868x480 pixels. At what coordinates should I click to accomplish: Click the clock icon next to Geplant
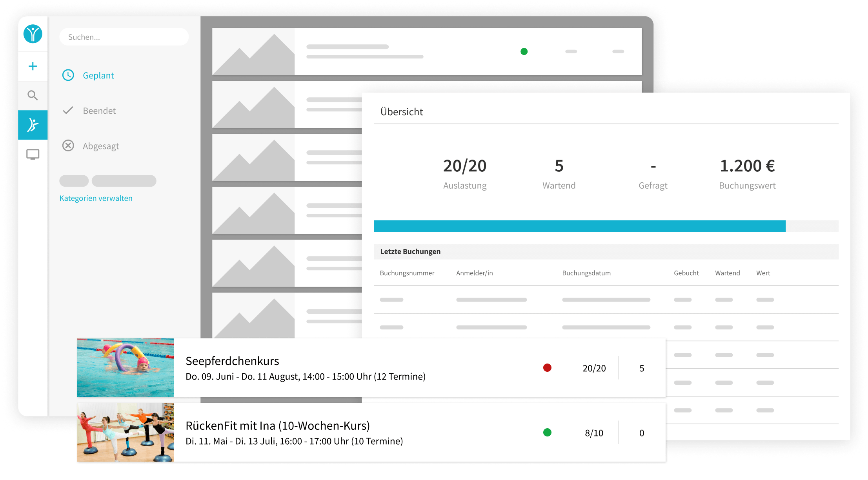point(68,75)
